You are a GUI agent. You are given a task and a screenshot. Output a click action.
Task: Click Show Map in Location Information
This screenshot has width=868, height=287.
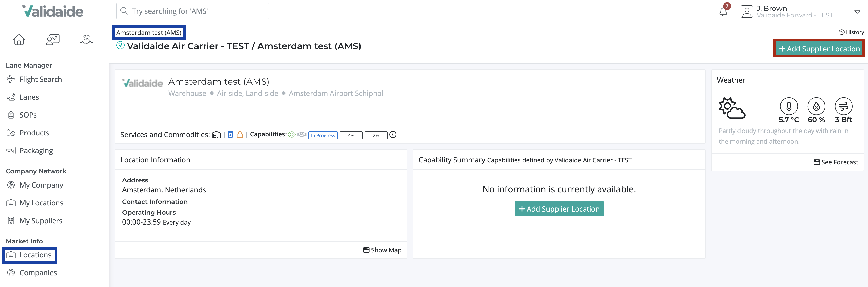[x=382, y=250]
